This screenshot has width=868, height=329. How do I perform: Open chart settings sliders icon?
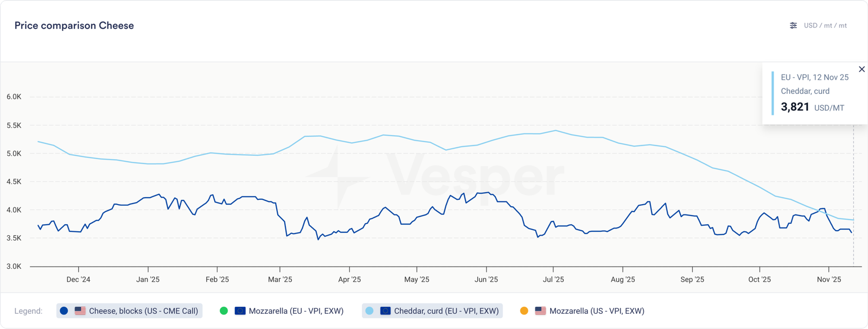pyautogui.click(x=793, y=26)
